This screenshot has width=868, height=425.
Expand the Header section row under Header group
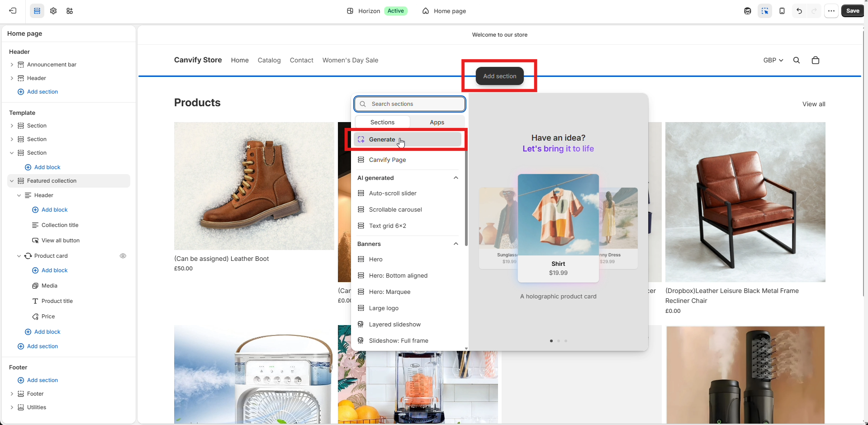pos(12,78)
